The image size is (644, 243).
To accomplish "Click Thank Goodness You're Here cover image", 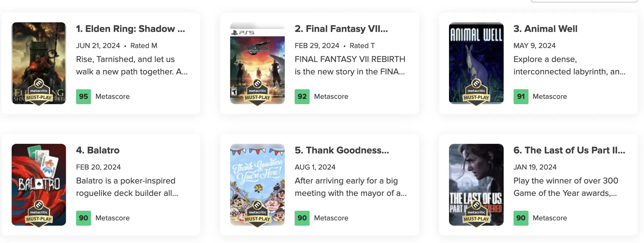I will point(257,184).
